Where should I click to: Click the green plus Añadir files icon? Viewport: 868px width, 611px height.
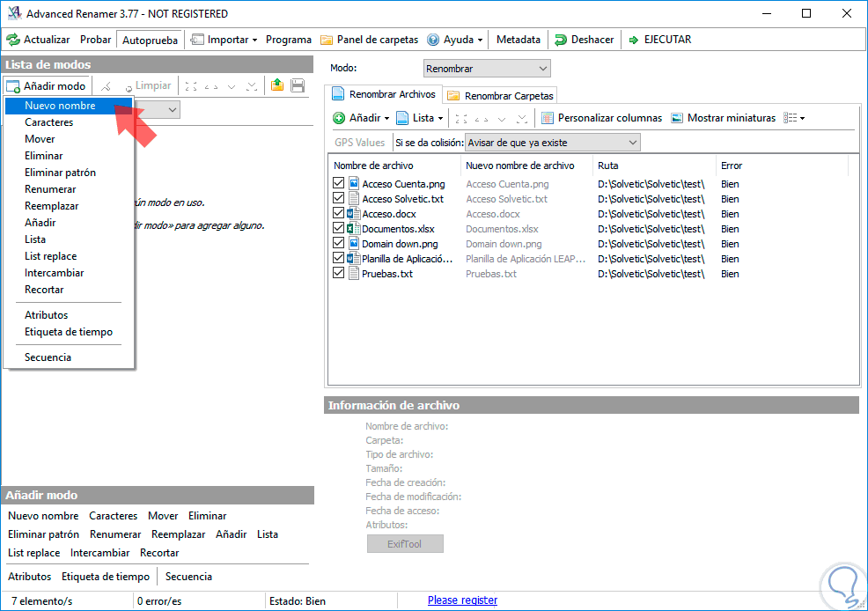339,118
